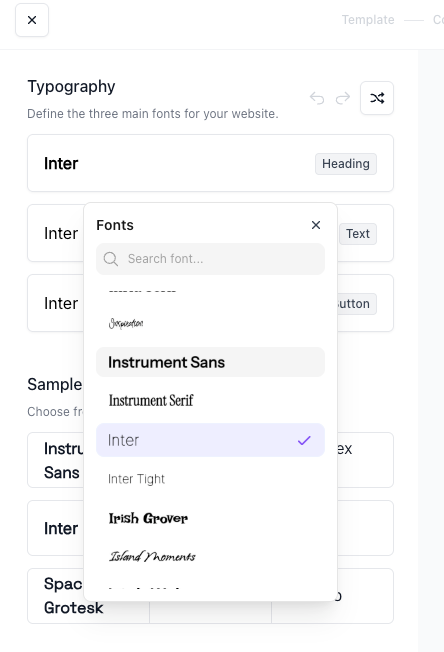Select Irish Grover font
The image size is (444, 652).
(210, 518)
